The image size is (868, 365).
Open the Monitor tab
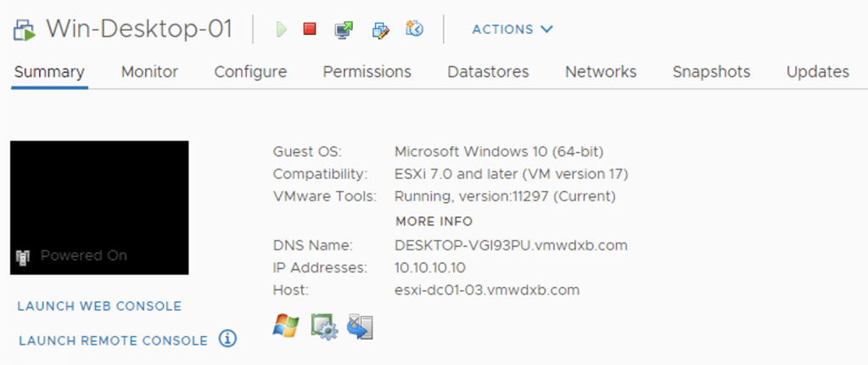[x=149, y=72]
